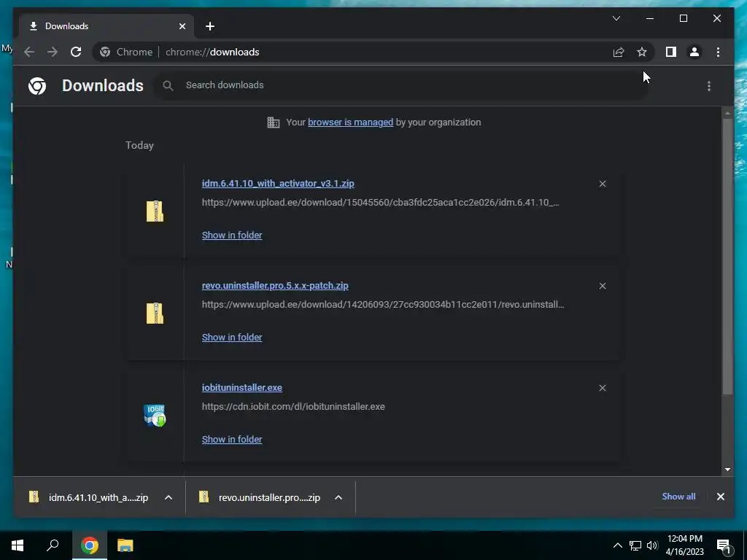Close the Downloads tab

(x=182, y=26)
